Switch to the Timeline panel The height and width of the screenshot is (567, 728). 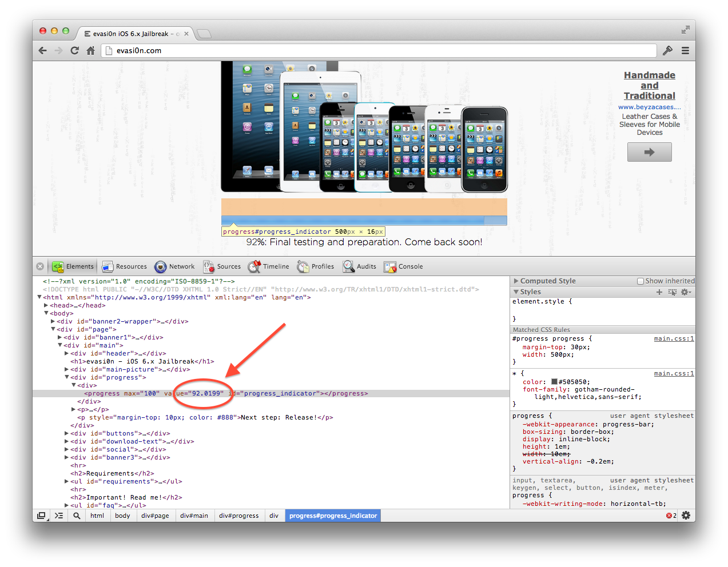pyautogui.click(x=269, y=266)
